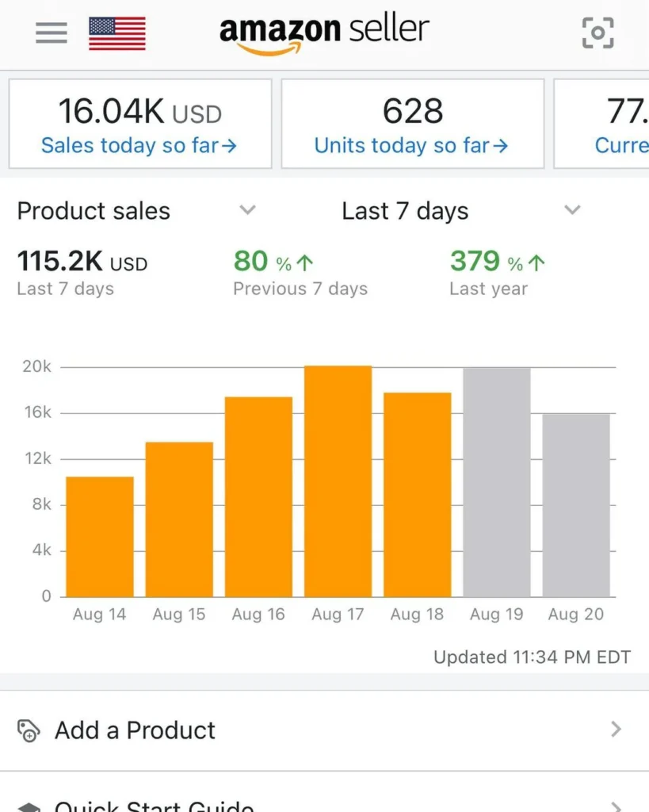Open the hamburger menu
Viewport: 649px width, 812px height.
coord(52,33)
